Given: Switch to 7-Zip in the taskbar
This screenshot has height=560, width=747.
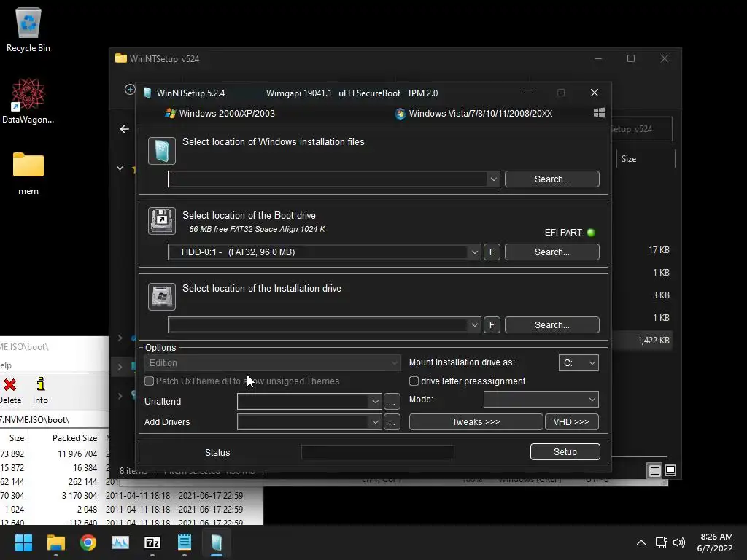Looking at the screenshot, I should [x=152, y=542].
